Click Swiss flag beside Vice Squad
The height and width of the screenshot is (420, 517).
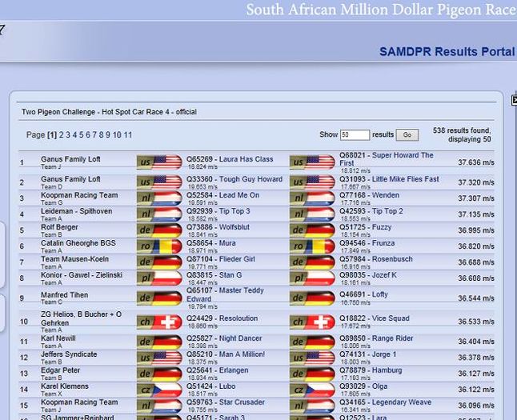pyautogui.click(x=312, y=322)
